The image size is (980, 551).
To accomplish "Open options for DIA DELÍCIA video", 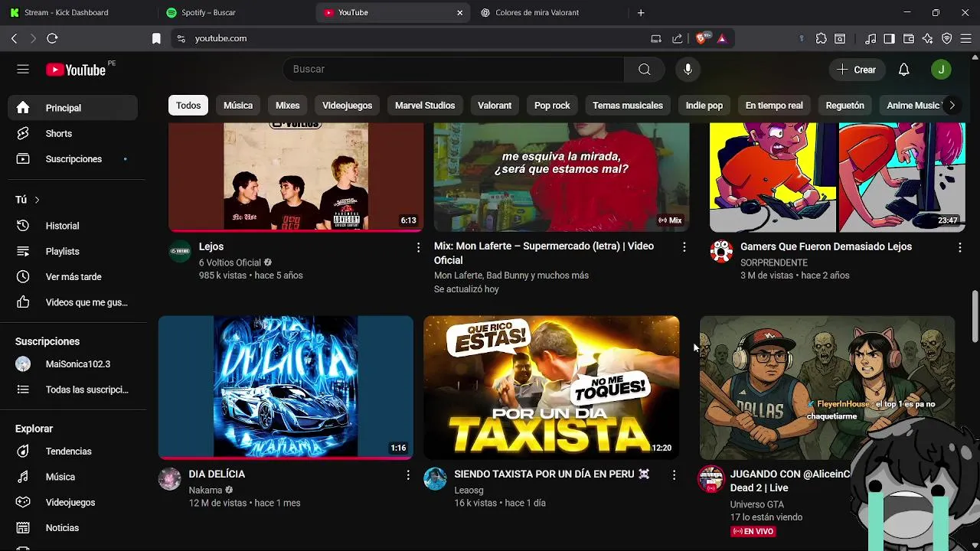I will coord(408,475).
